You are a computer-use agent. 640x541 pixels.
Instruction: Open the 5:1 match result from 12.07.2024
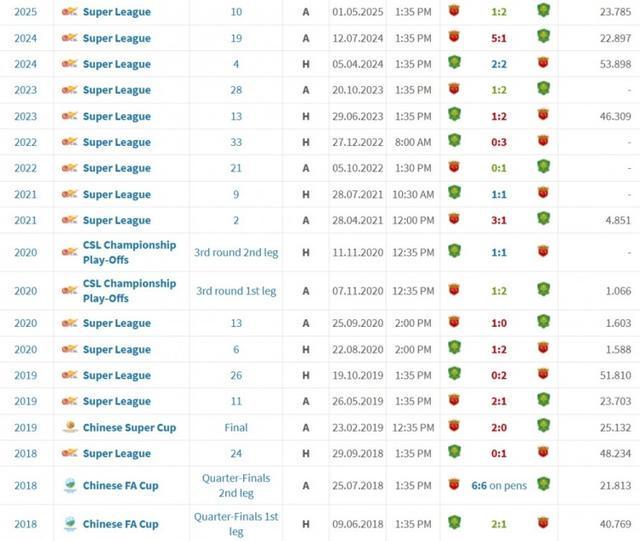pyautogui.click(x=499, y=38)
